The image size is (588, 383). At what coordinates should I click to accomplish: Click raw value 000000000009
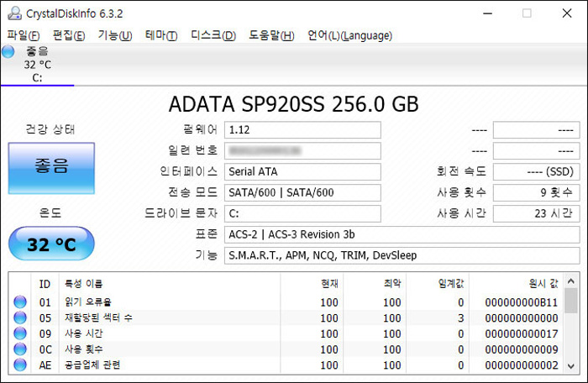pyautogui.click(x=522, y=349)
